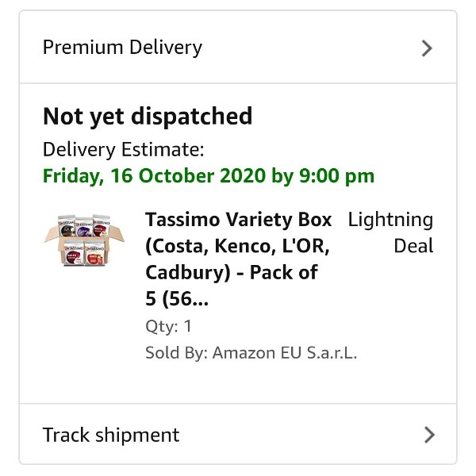
Task: Tap the truncated title line reading 5 (56...
Action: click(177, 298)
